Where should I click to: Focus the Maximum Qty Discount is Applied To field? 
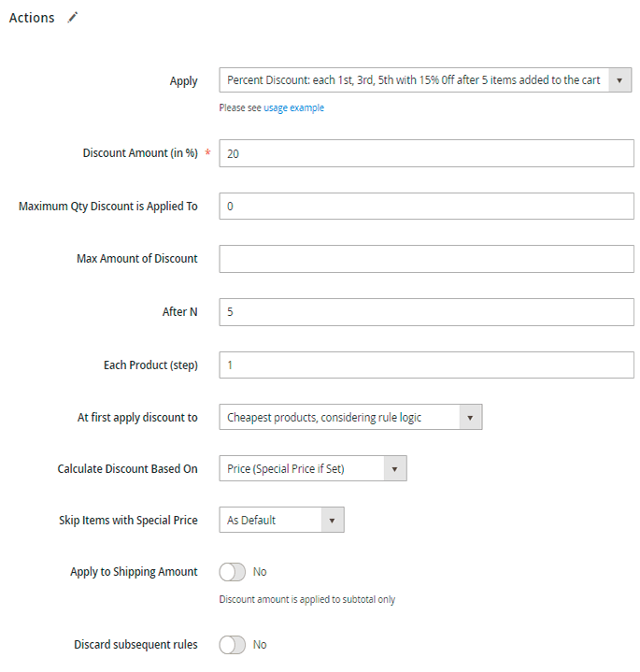click(x=426, y=206)
